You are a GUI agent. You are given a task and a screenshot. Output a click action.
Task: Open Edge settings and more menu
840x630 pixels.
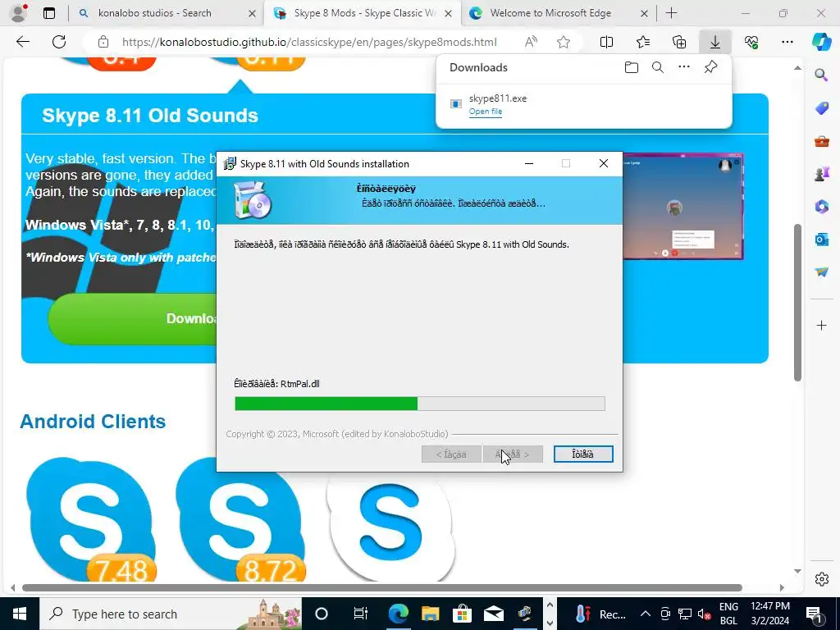tap(787, 42)
